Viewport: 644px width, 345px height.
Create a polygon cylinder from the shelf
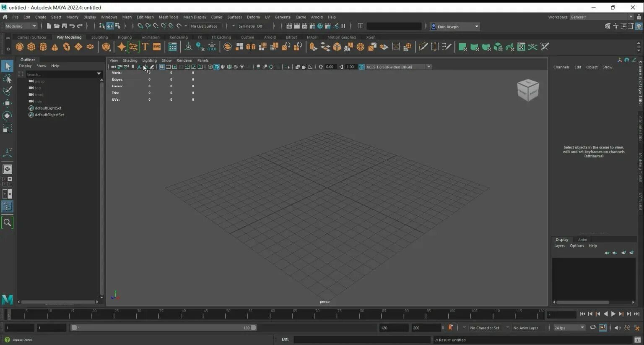pyautogui.click(x=43, y=47)
